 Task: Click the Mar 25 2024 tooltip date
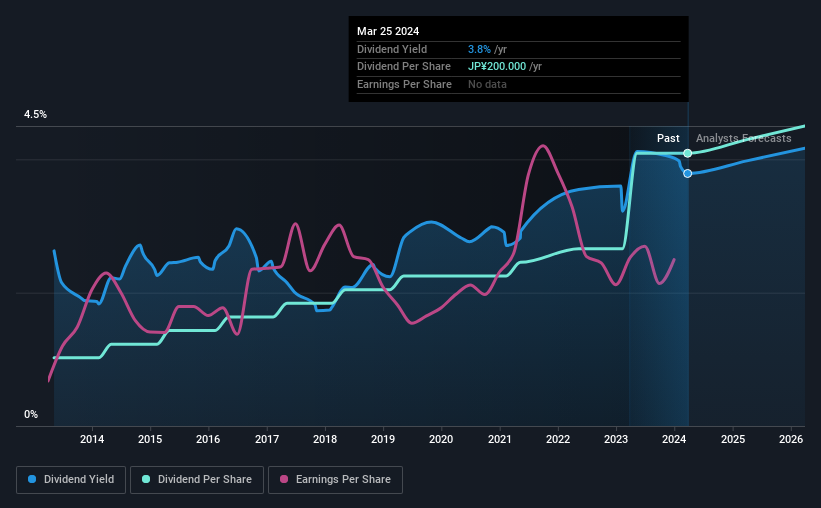[388, 31]
